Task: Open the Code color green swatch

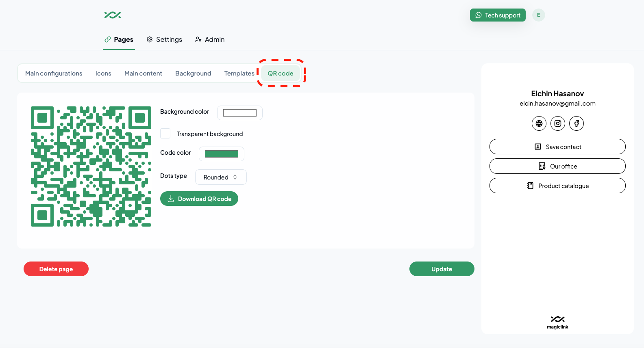Action: point(222,154)
